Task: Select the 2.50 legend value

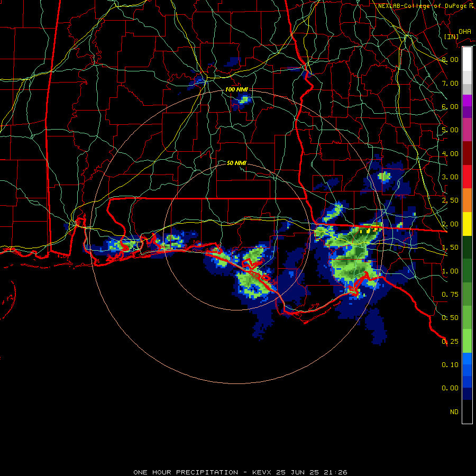Action: (x=450, y=200)
